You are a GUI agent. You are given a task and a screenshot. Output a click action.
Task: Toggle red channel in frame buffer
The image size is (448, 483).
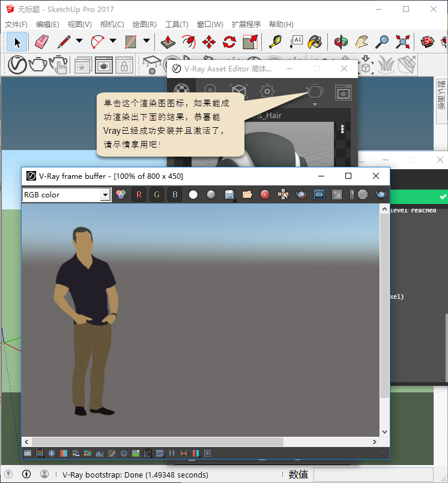coord(139,194)
